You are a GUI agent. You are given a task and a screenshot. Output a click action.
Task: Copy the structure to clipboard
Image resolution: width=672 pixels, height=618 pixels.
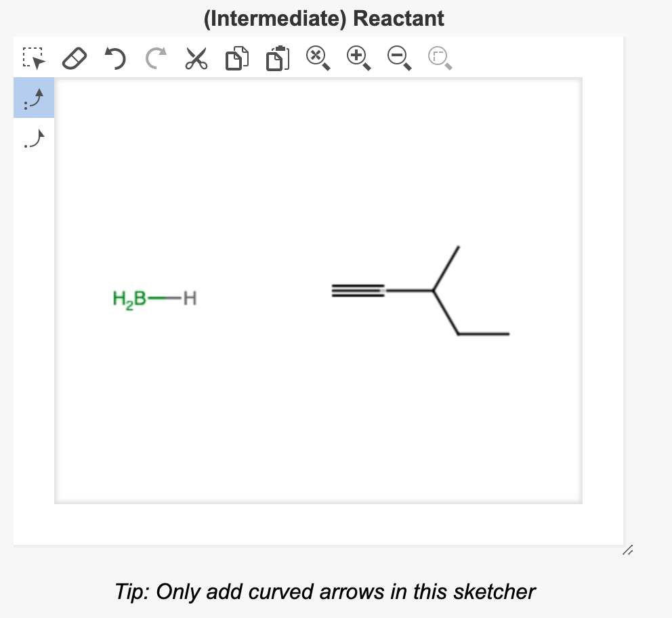(x=236, y=59)
